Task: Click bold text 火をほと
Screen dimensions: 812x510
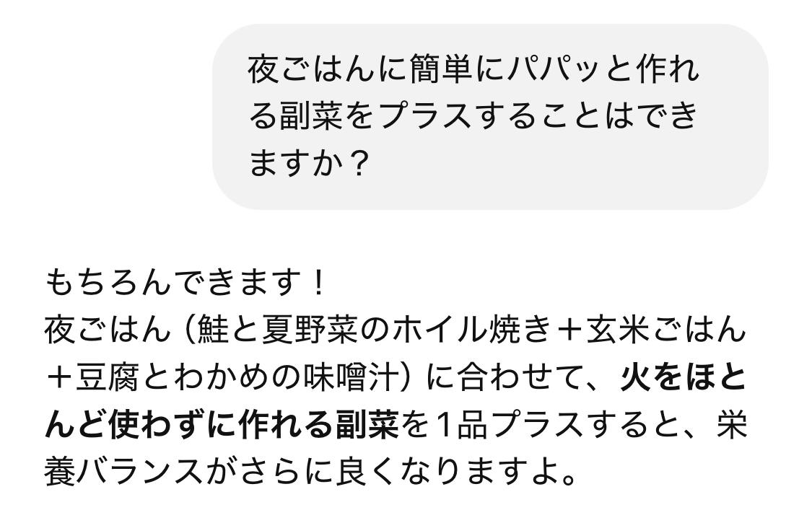Action: tap(684, 377)
